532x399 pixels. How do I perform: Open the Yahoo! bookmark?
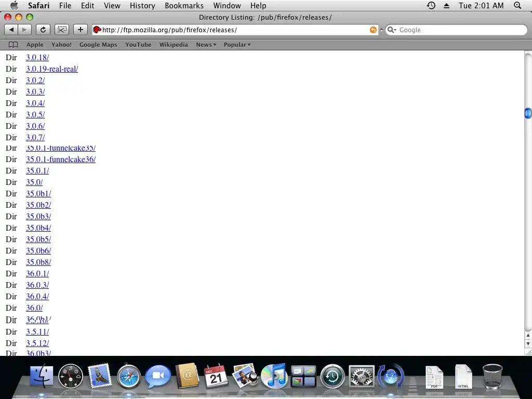point(61,45)
